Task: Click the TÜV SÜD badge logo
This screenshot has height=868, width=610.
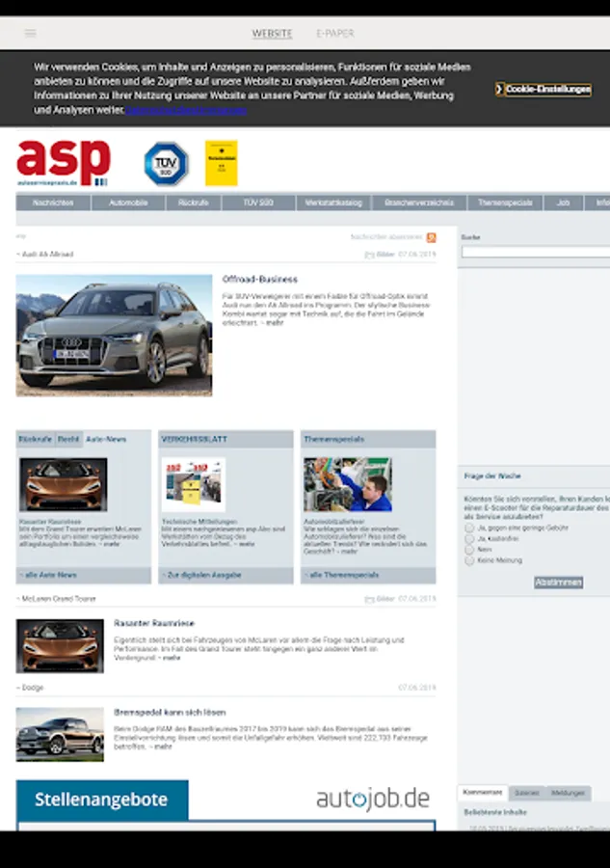Action: (167, 164)
